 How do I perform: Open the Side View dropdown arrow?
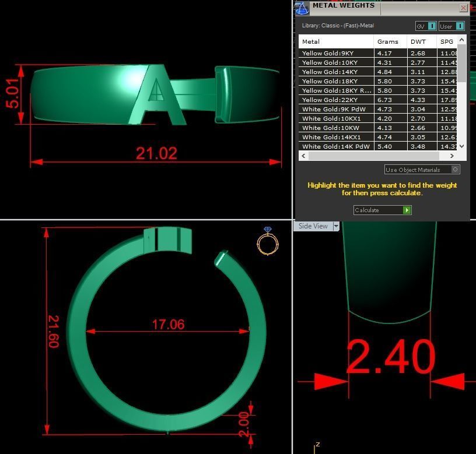[x=336, y=226]
